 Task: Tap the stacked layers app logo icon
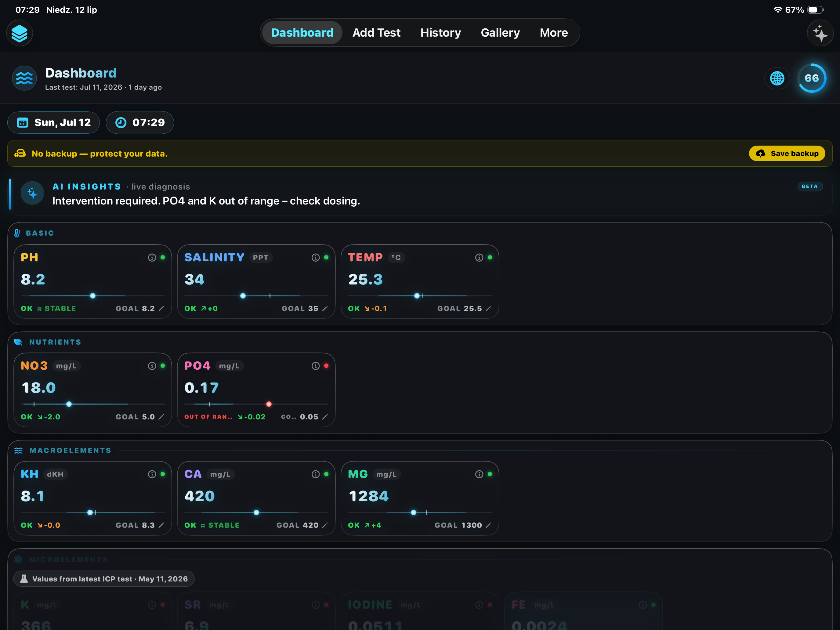coord(19,33)
